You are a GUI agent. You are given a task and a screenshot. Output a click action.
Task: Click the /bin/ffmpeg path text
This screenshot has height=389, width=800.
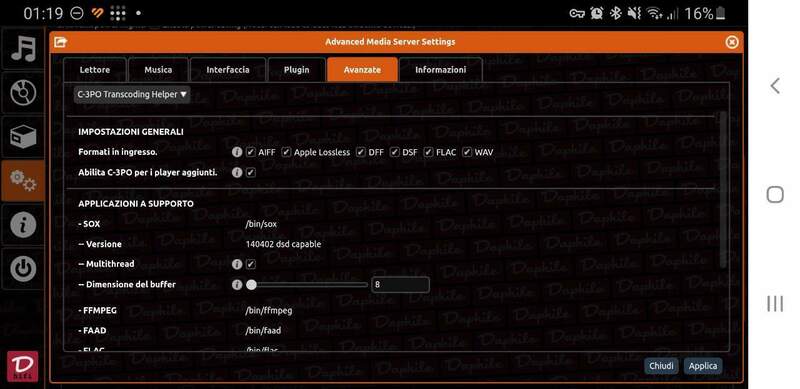(269, 310)
